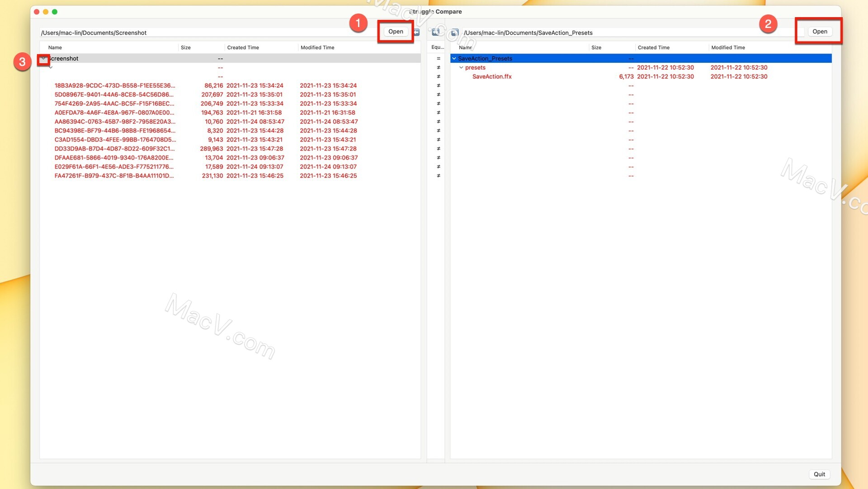Screen dimensions: 868x489
Task: Click the double-arrow icon above the Equ... column
Action: point(435,32)
